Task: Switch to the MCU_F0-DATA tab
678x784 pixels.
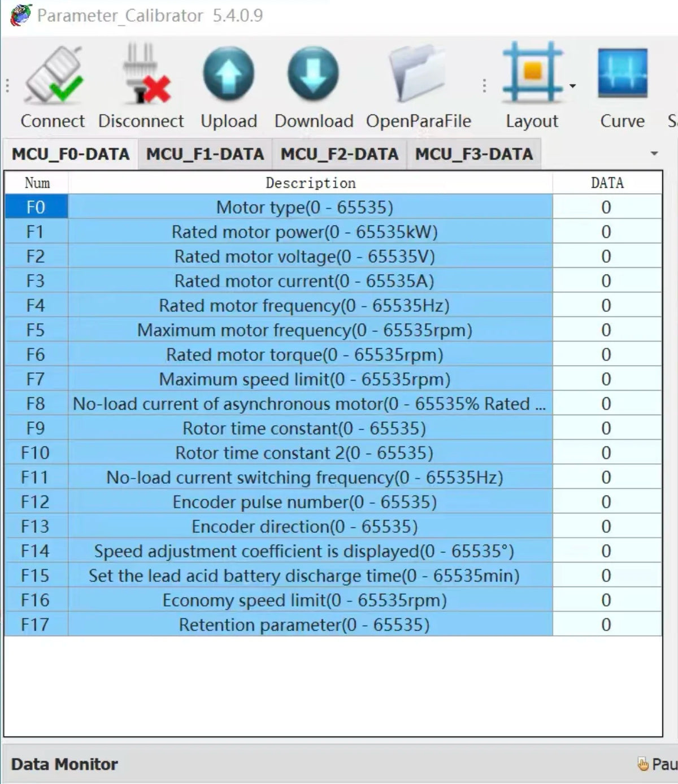Action: coord(71,154)
